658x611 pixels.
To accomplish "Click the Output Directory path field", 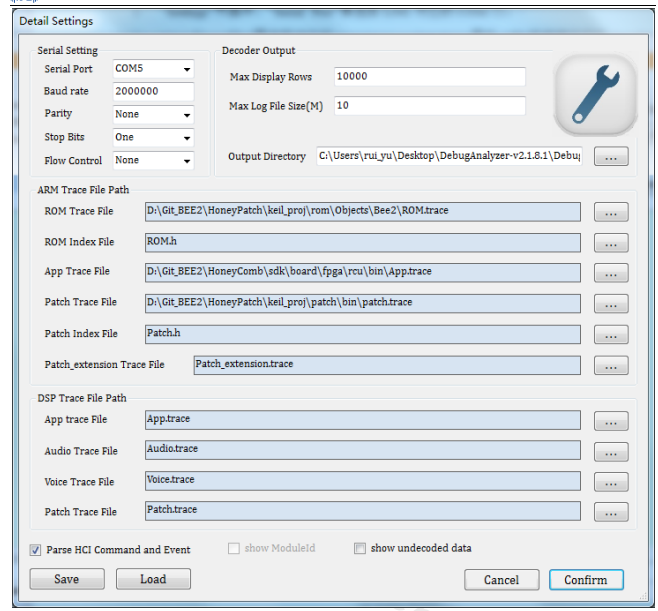I will coord(449,156).
